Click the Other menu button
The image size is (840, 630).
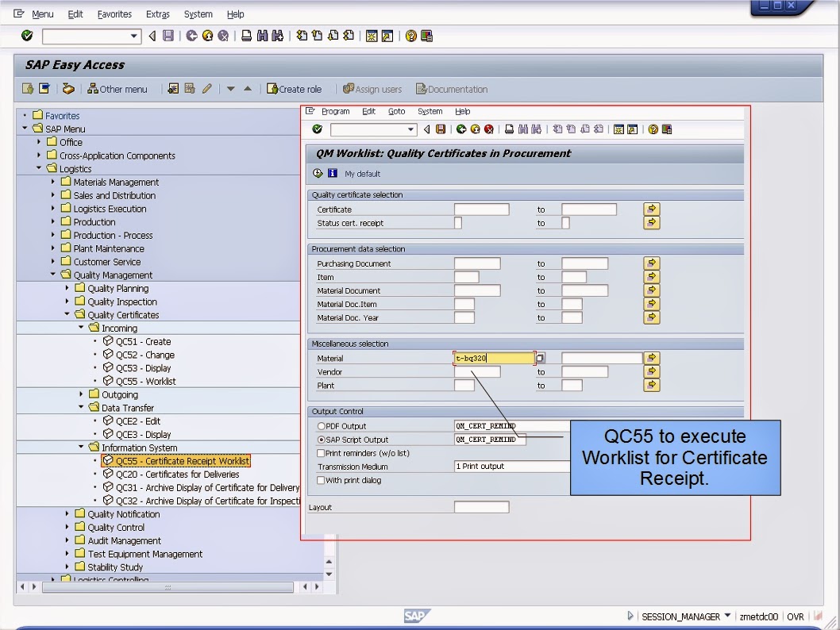point(118,89)
